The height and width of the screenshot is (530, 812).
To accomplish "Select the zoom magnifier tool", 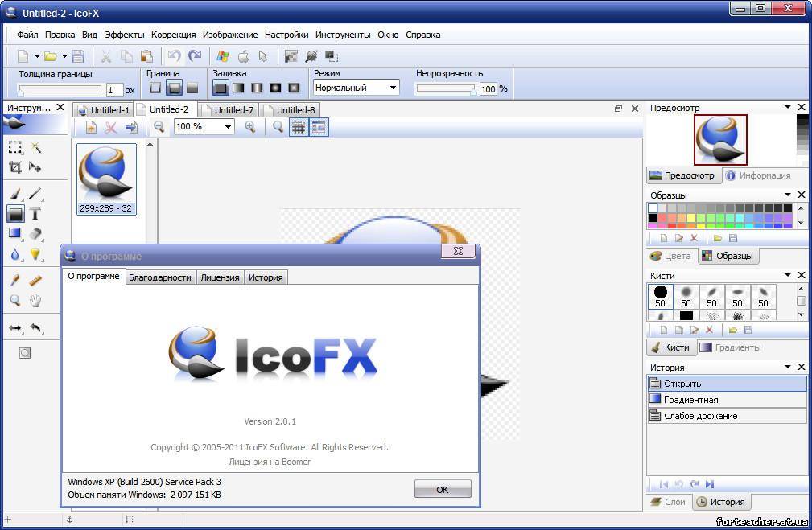I will (15, 300).
